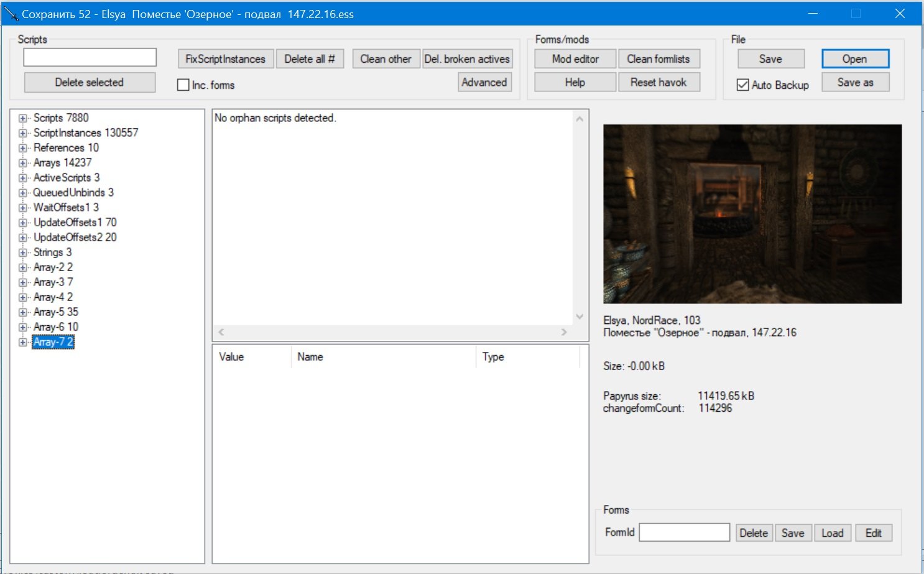Click the save game screenshot thumbnail
924x574 pixels.
coord(752,214)
